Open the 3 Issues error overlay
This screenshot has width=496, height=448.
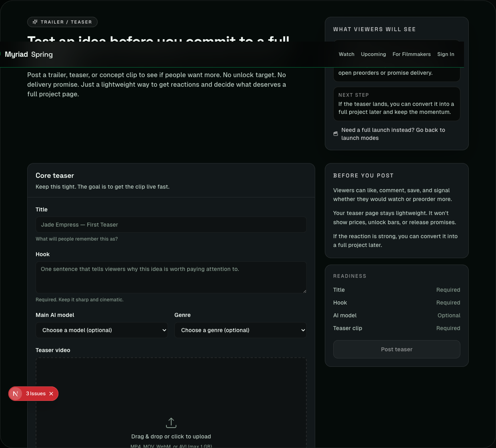(36, 394)
